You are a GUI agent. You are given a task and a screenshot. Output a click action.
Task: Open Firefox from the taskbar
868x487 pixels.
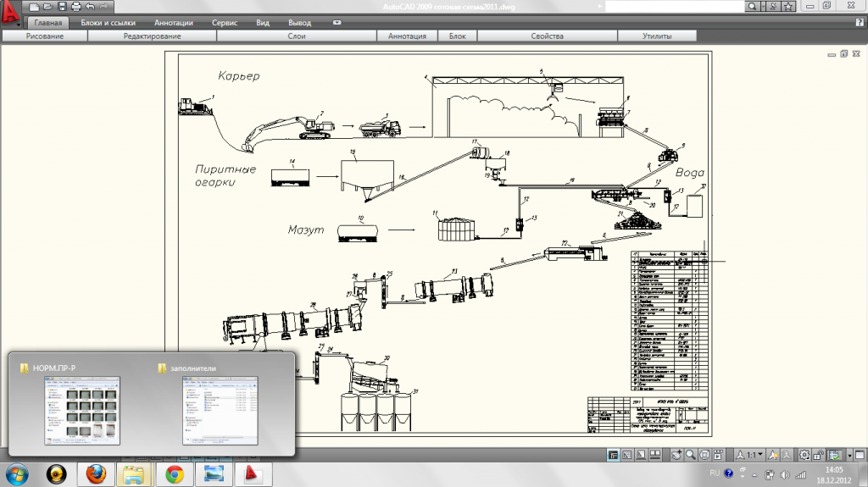tap(96, 474)
